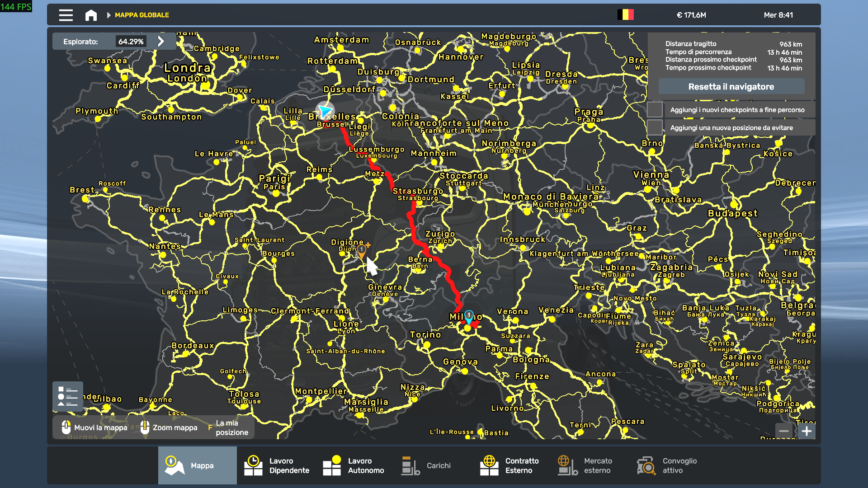Click the waypoint pin near Digione
The width and height of the screenshot is (868, 488).
click(362, 251)
